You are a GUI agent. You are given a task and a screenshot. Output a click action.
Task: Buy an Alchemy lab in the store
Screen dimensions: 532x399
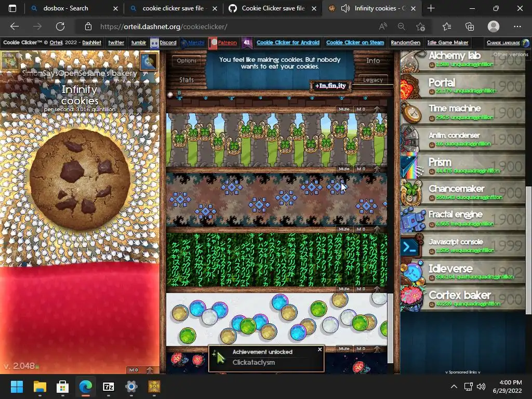pyautogui.click(x=463, y=60)
